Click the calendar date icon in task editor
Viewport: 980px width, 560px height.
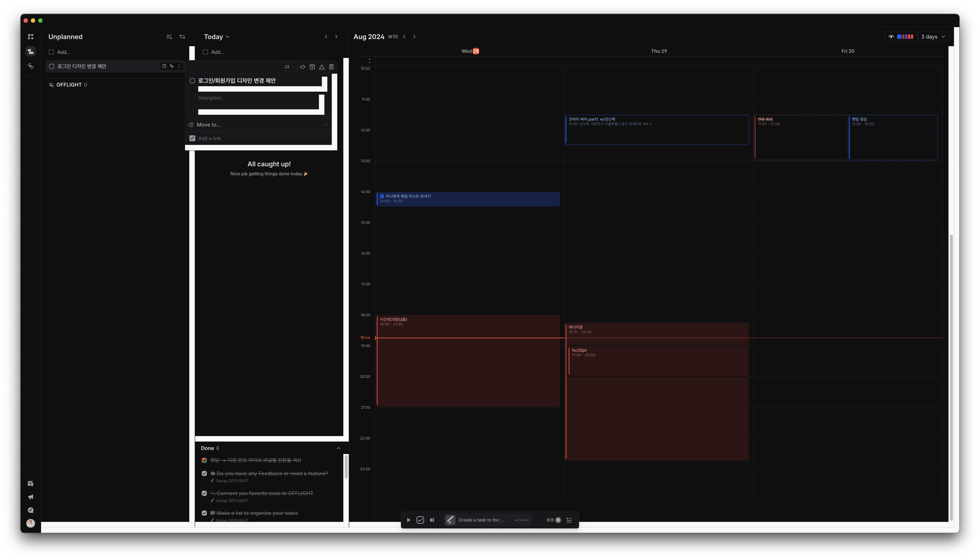tap(312, 67)
